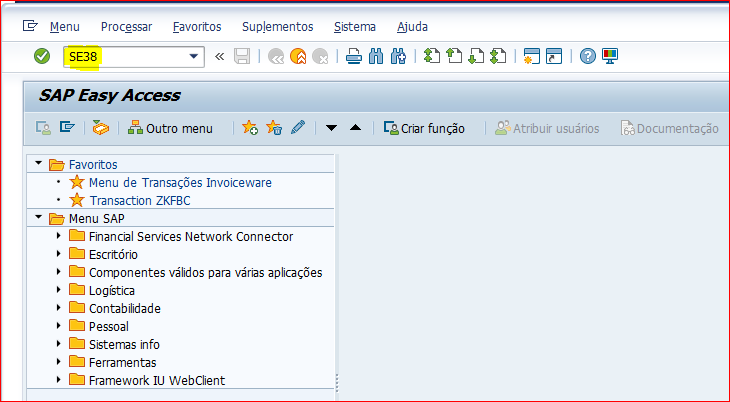Expand the Contabilidade folder
The width and height of the screenshot is (730, 402).
point(59,307)
